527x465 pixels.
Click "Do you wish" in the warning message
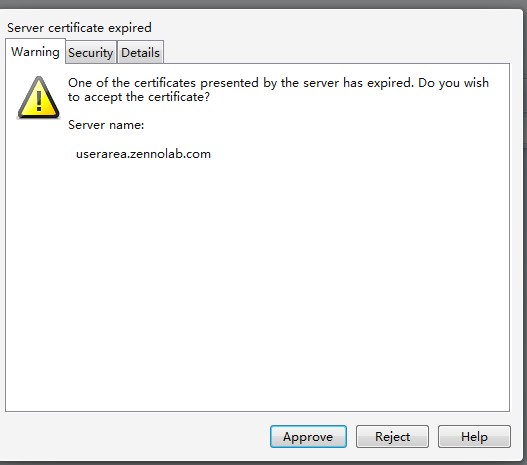point(453,83)
